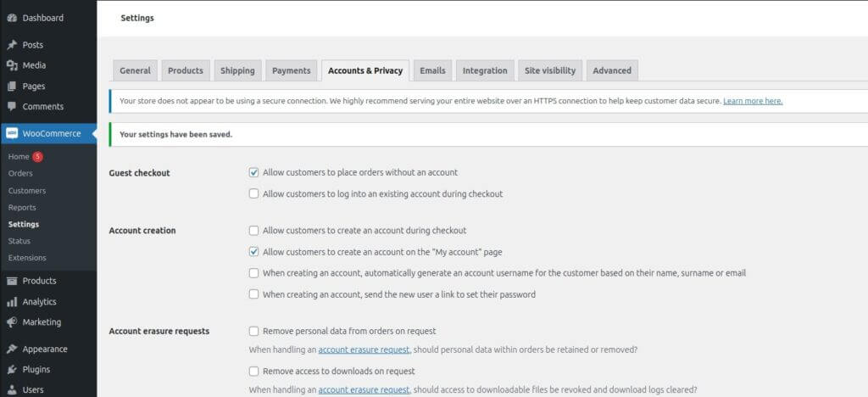Open Users menu label

coord(33,390)
